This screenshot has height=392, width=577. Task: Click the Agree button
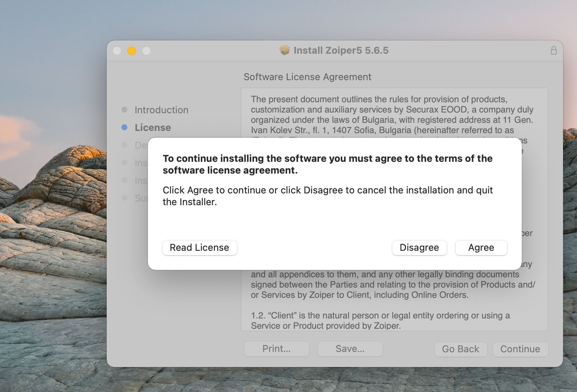click(x=481, y=247)
